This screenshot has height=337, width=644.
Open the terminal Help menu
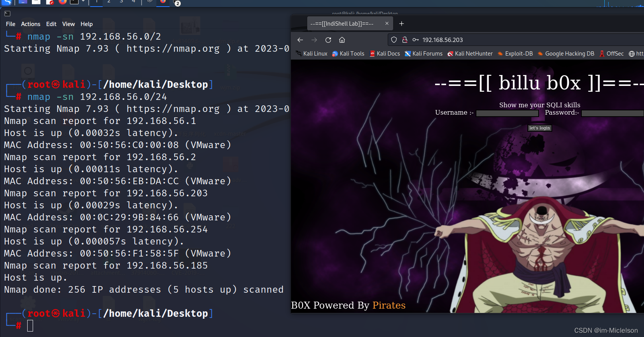click(x=87, y=24)
